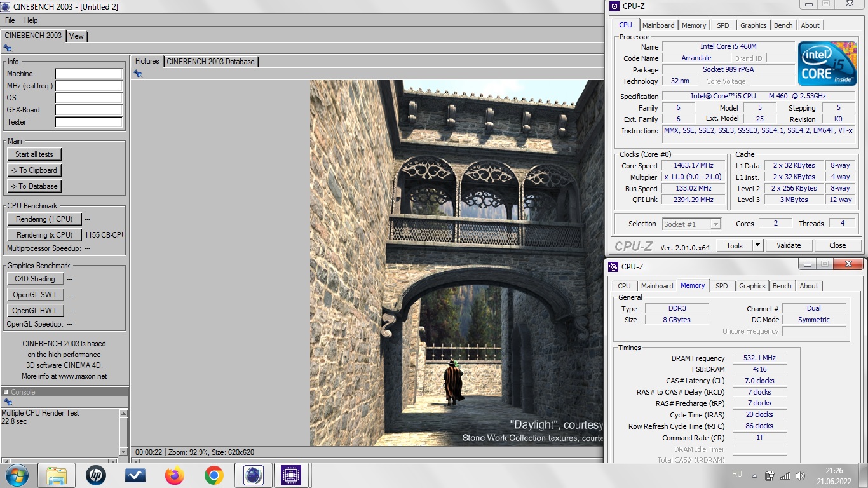The width and height of the screenshot is (868, 488).
Task: Click the Tools button in CPU-Z
Action: coord(735,245)
